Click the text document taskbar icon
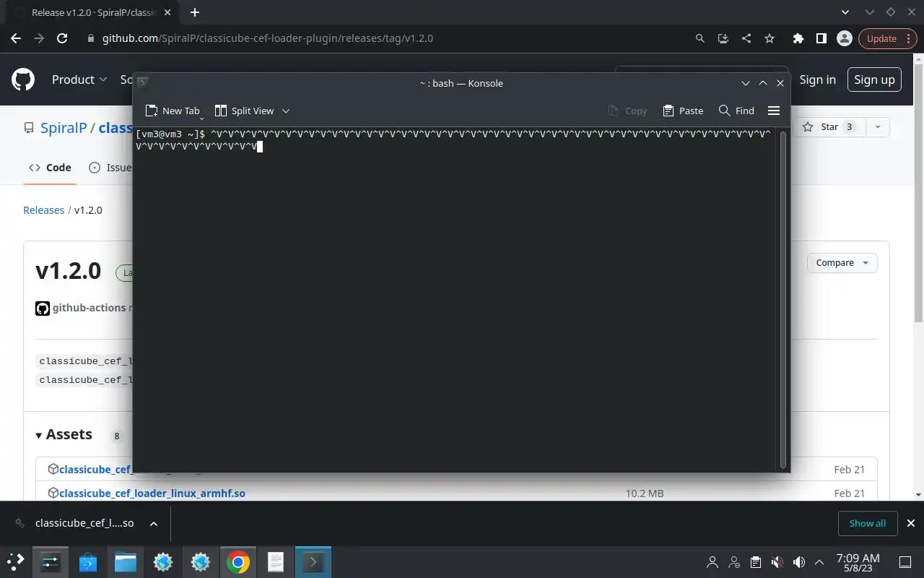This screenshot has width=924, height=578. pyautogui.click(x=276, y=561)
